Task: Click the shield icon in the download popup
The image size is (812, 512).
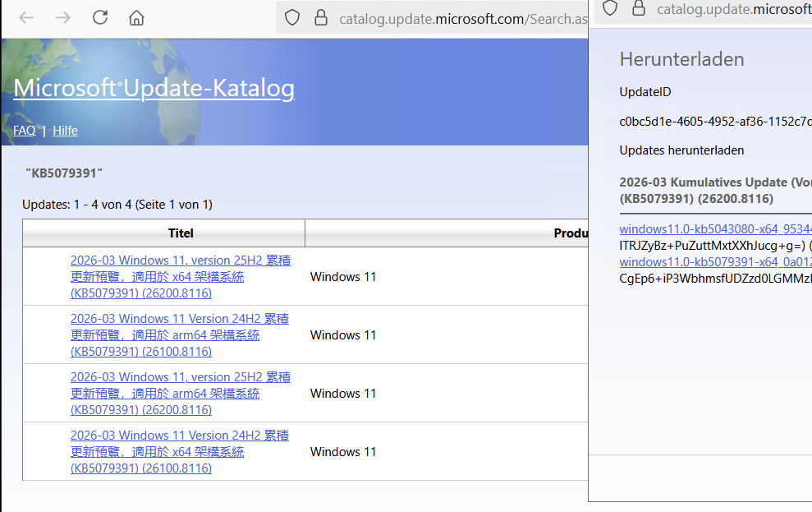Action: click(x=609, y=8)
